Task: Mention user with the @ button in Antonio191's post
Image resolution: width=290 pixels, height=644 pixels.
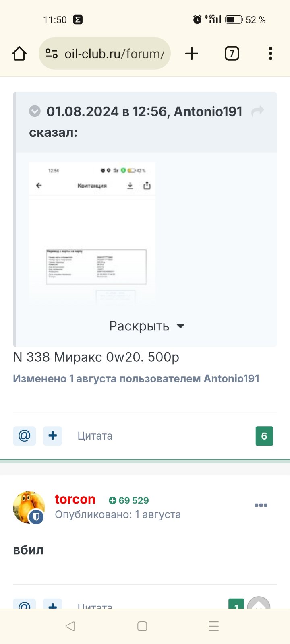Action: pos(25,436)
